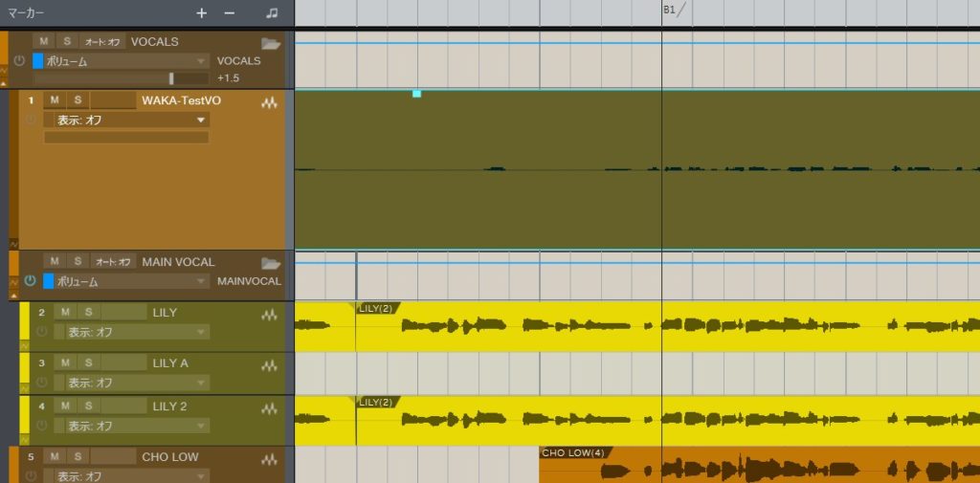Mute the MAIN VOCAL folder track
This screenshot has width=980, height=483.
pyautogui.click(x=55, y=261)
